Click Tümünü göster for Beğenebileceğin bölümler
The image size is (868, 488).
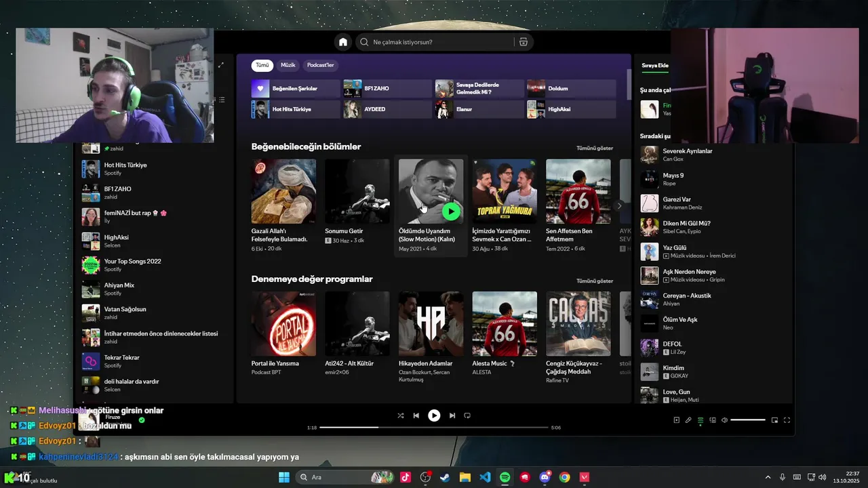[x=595, y=148]
